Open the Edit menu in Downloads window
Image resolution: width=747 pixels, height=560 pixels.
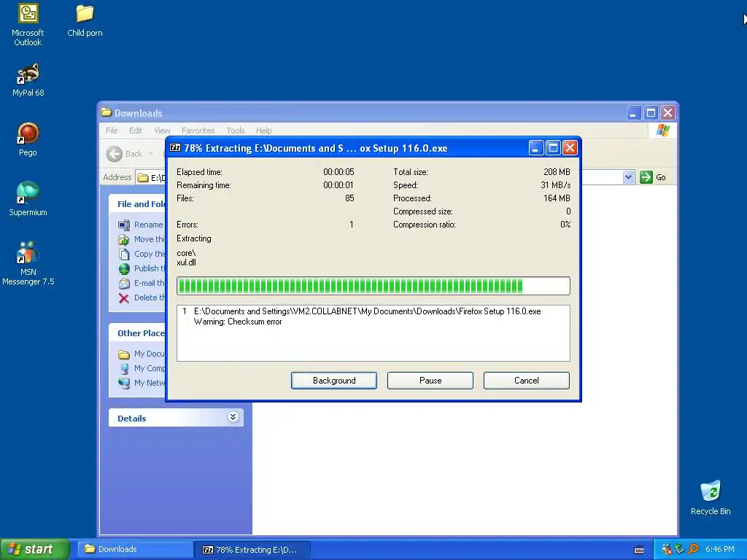pos(136,131)
